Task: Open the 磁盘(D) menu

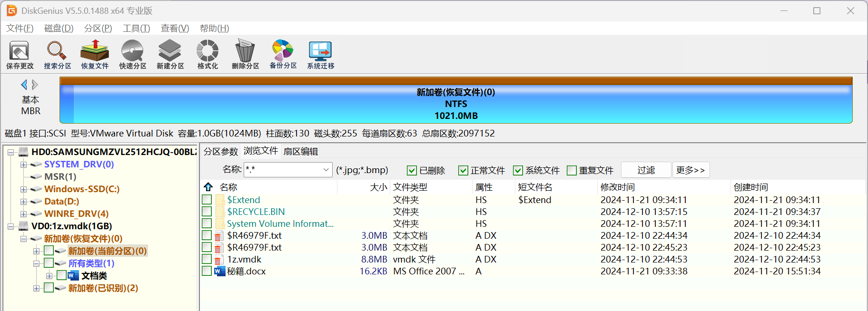Action: 59,29
